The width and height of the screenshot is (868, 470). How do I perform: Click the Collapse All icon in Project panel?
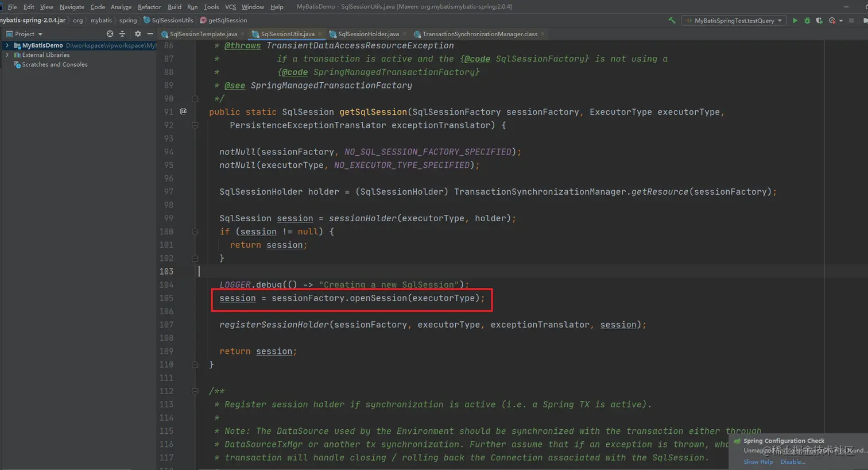122,34
